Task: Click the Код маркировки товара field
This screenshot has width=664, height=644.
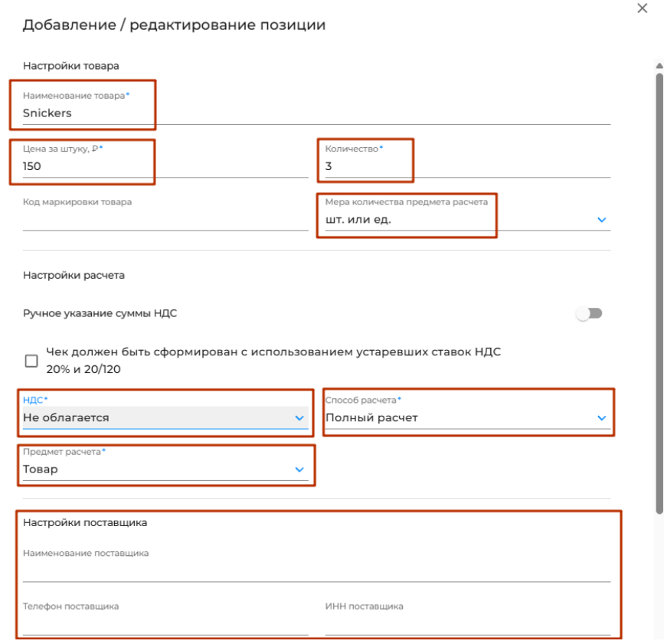Action: (165, 220)
